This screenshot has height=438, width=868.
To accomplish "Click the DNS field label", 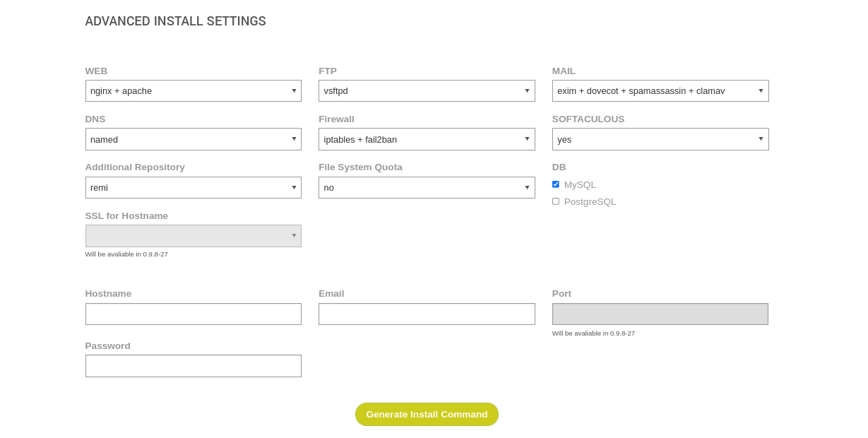I will 95,119.
